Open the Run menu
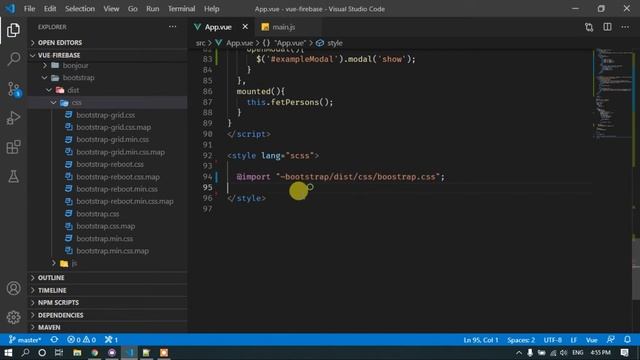The width and height of the screenshot is (640, 360). [x=153, y=9]
